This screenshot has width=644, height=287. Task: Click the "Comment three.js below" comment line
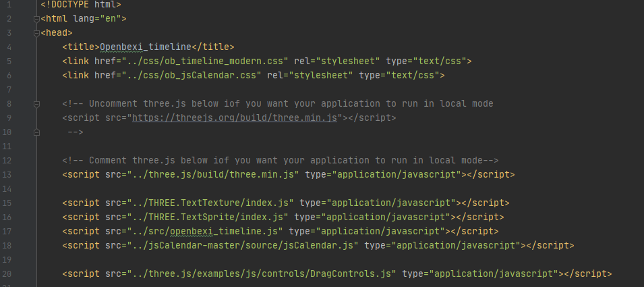(281, 160)
